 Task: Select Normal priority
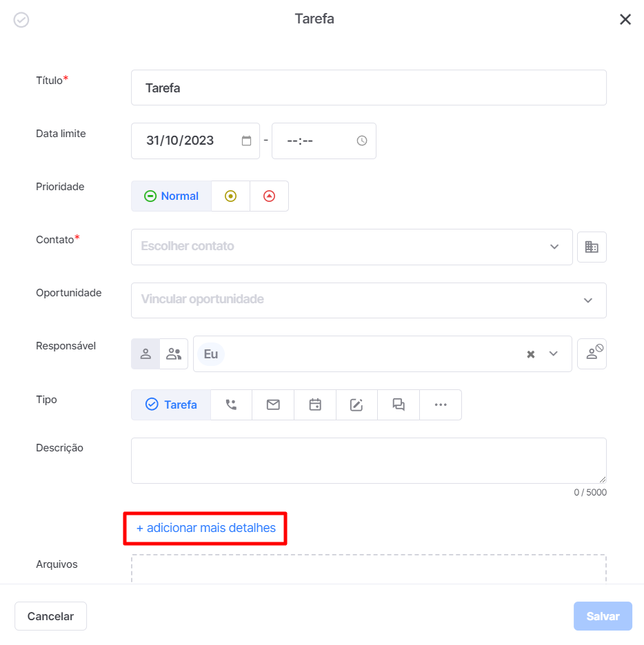tap(171, 196)
